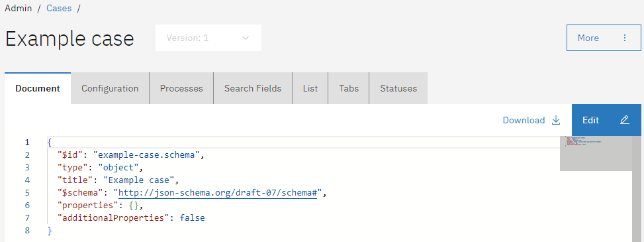This screenshot has height=242, width=644.
Task: Expand the Version: 1 dropdown chevron
Action: [x=246, y=38]
